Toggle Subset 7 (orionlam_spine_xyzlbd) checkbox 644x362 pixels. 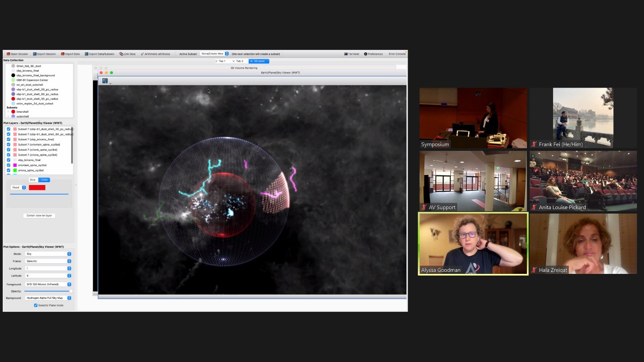pyautogui.click(x=8, y=144)
